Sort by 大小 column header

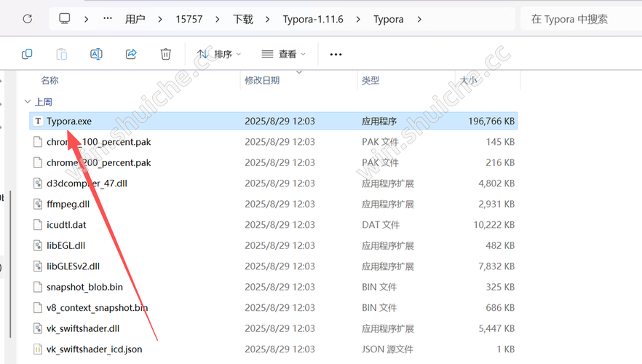tap(469, 80)
